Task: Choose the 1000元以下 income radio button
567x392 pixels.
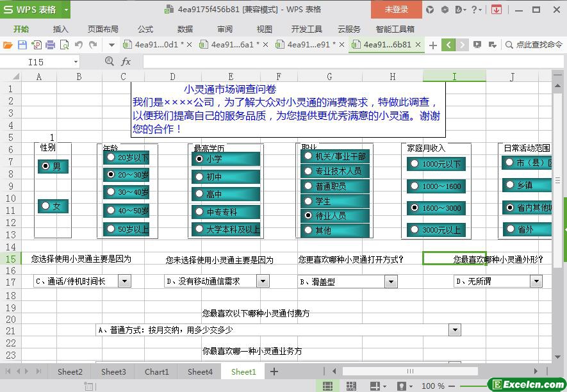Action: 415,164
